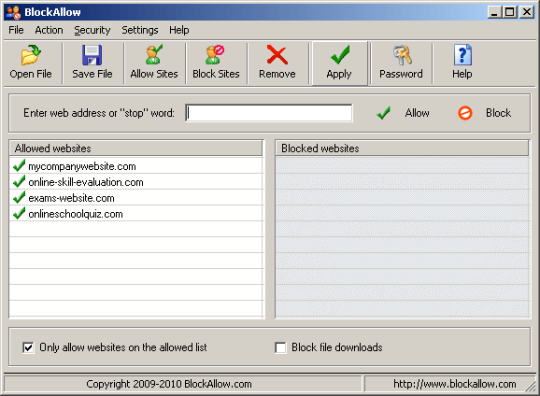Click the Save File floppy icon
This screenshot has width=540, height=396.
click(x=92, y=55)
